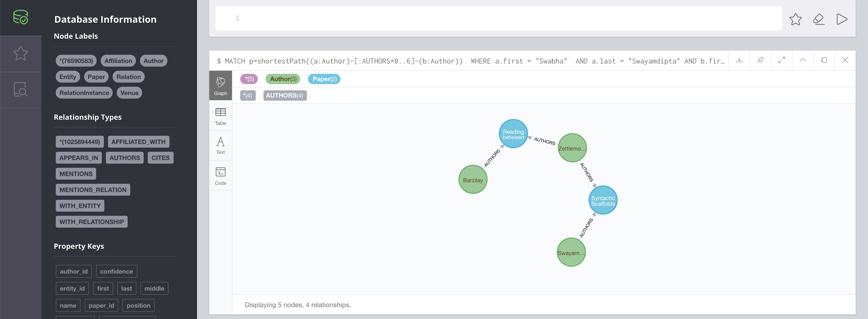Click the MENTIONS_RELATION relationship type
The width and height of the screenshot is (868, 319).
(x=93, y=190)
